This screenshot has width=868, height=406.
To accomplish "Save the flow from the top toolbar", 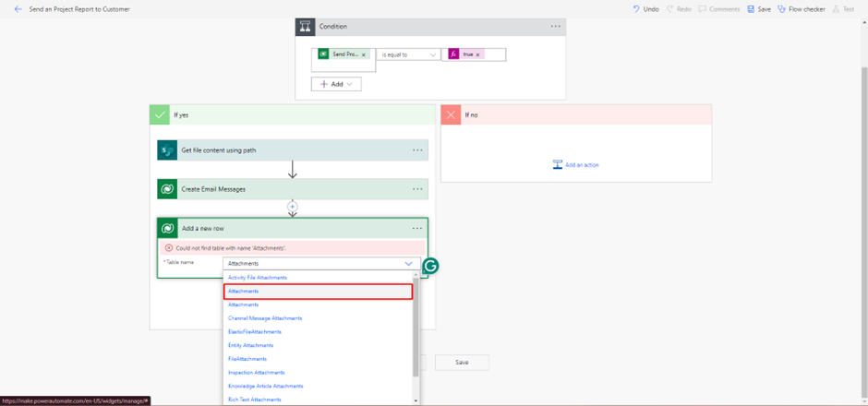I will [758, 9].
